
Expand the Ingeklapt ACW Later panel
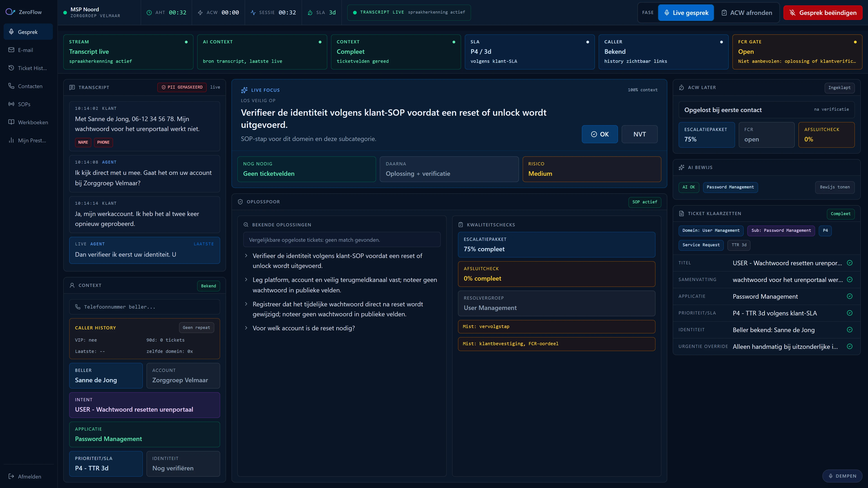(x=839, y=88)
